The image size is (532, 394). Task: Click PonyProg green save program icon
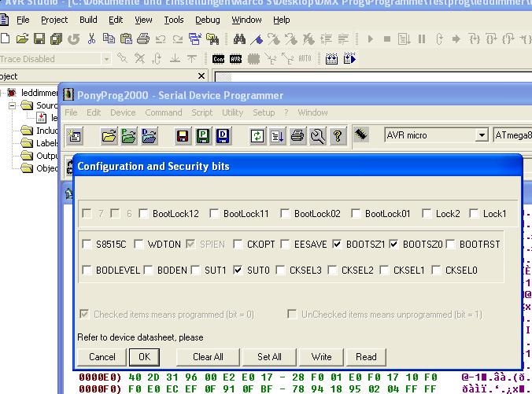click(x=202, y=136)
